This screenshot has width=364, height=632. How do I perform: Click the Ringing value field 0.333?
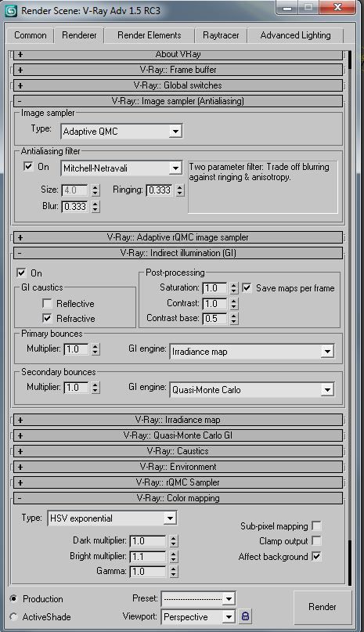[x=160, y=190]
